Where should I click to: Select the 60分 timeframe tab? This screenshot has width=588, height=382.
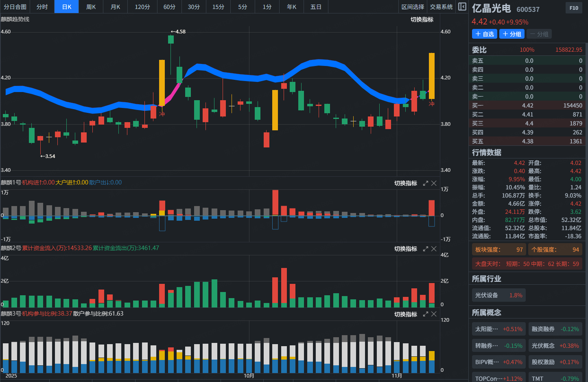point(169,7)
